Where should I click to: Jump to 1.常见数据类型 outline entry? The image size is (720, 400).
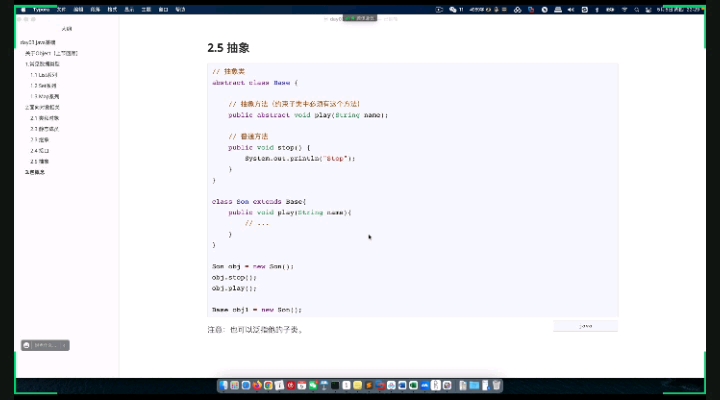point(42,64)
